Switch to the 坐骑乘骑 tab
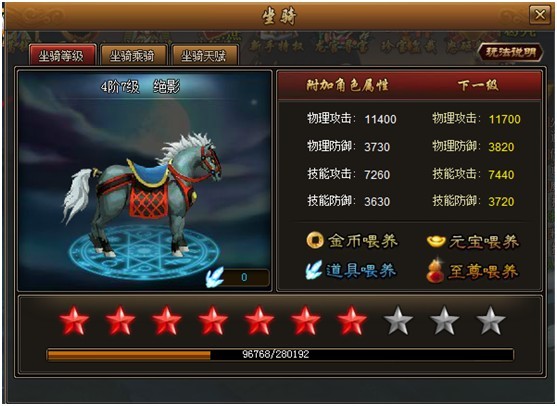Screen dimensions: 557x406 132,56
